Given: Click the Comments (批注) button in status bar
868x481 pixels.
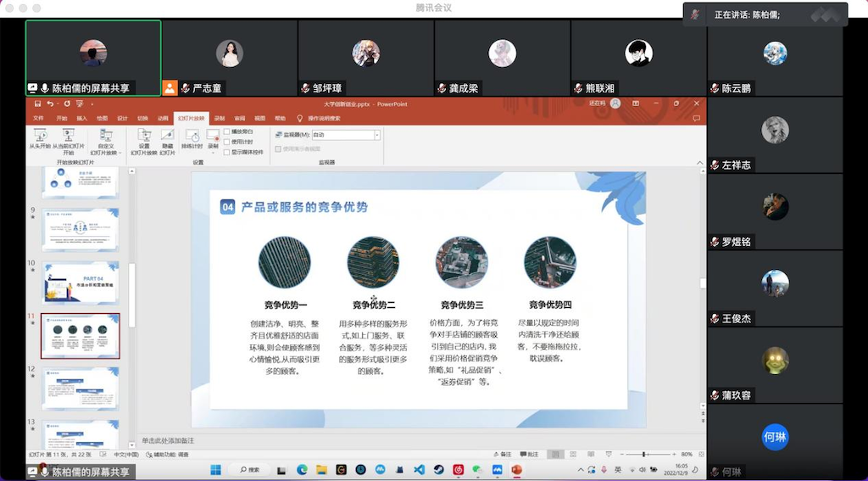Looking at the screenshot, I should coord(529,455).
